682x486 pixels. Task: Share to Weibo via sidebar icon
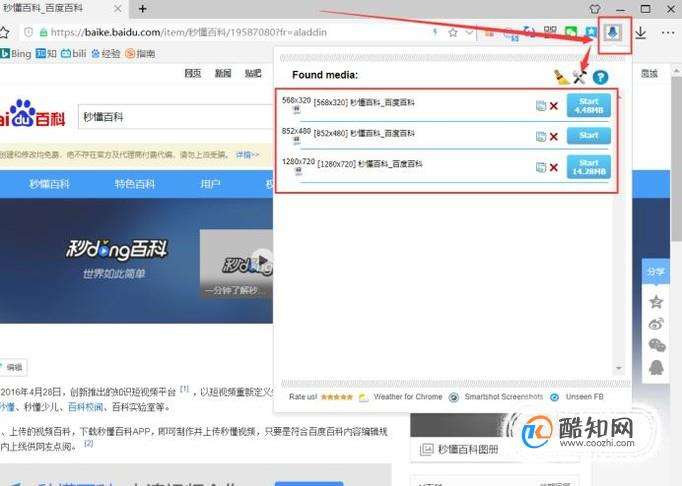click(656, 324)
